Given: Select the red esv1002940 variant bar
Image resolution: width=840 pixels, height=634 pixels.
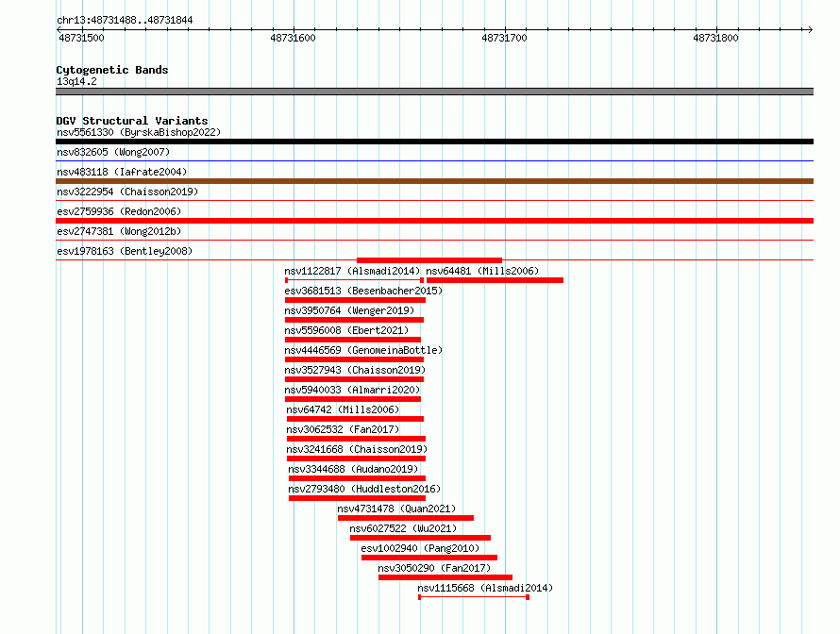Looking at the screenshot, I should click(x=429, y=558).
